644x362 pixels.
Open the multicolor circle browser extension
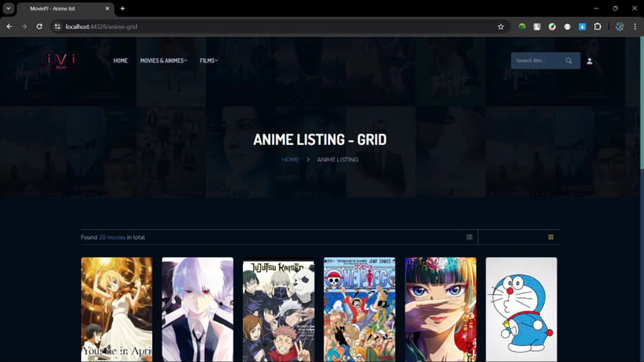552,27
